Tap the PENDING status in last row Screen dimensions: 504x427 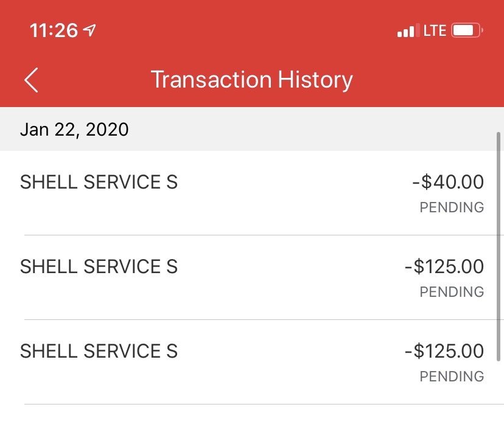pyautogui.click(x=452, y=377)
